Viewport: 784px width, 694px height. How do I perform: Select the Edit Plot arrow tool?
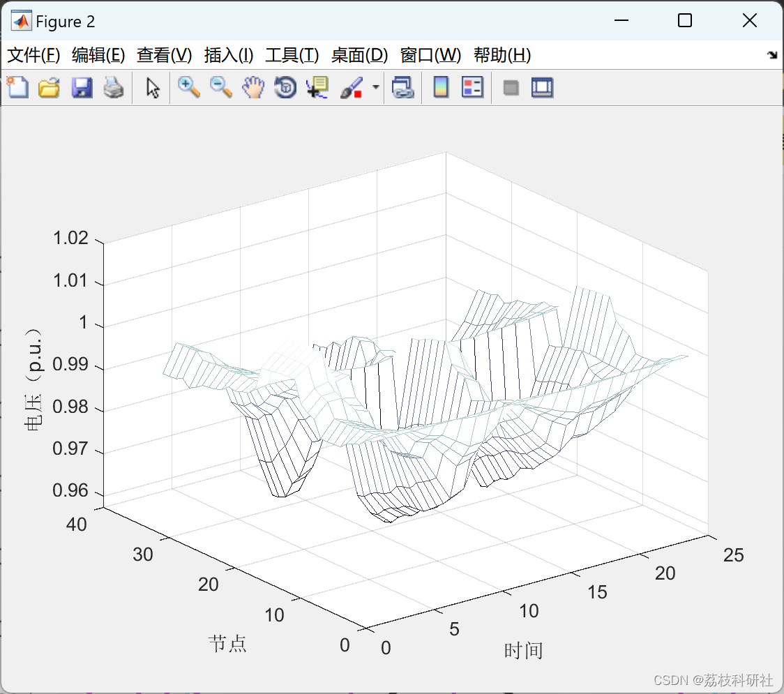pos(153,87)
